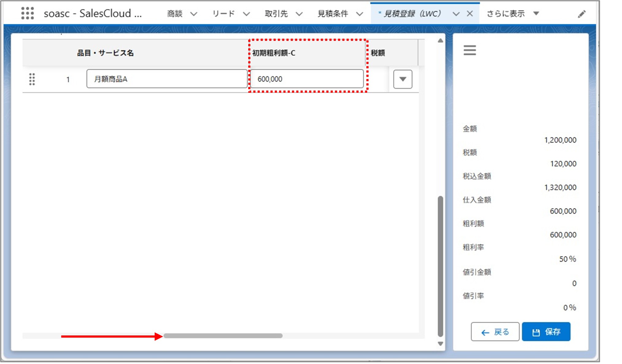Click the 保存 button

click(546, 331)
